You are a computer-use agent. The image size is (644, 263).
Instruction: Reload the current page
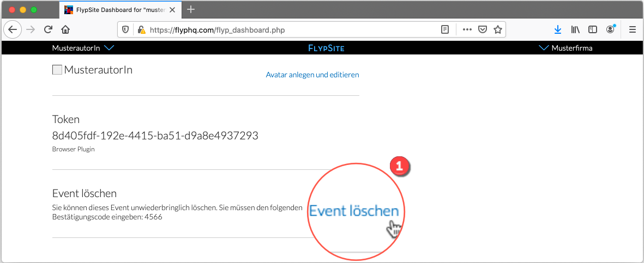tap(48, 30)
